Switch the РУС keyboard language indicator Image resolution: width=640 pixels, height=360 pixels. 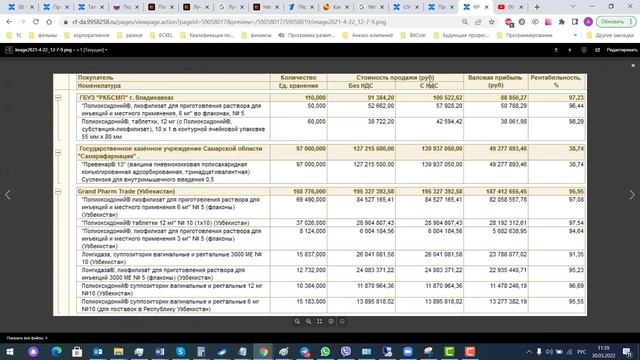[x=581, y=351]
